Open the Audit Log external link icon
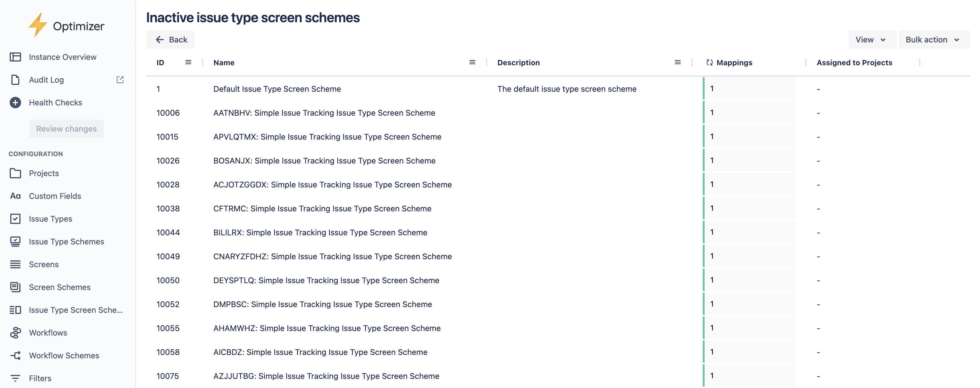 click(120, 79)
